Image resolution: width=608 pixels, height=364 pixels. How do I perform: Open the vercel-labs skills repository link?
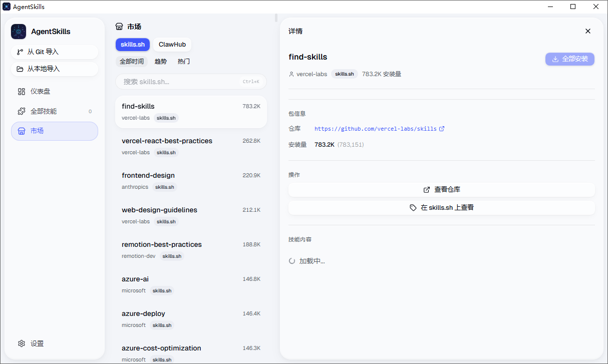(377, 128)
